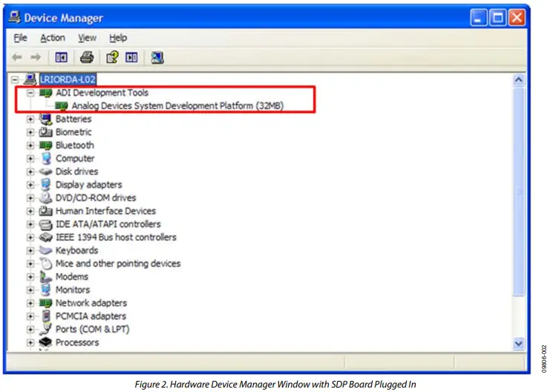Select ADI Development Tools label
Screen dimensions: 550x392
tap(102, 93)
